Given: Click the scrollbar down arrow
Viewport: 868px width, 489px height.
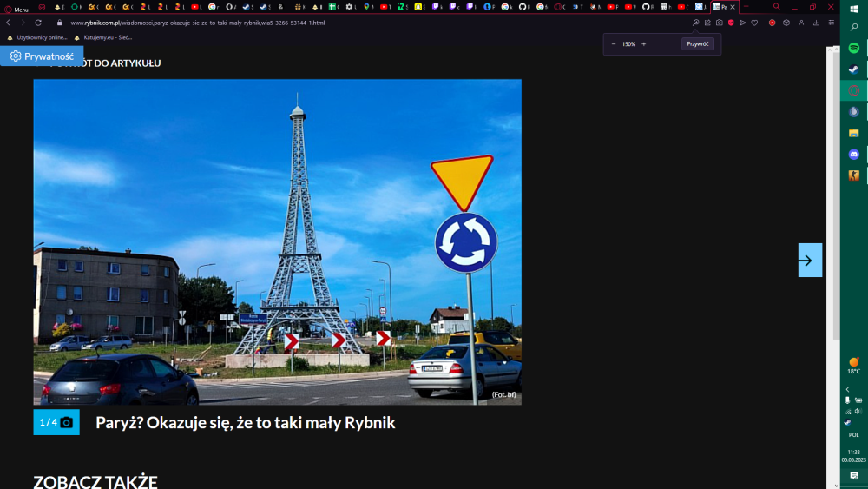Looking at the screenshot, I should 836,486.
